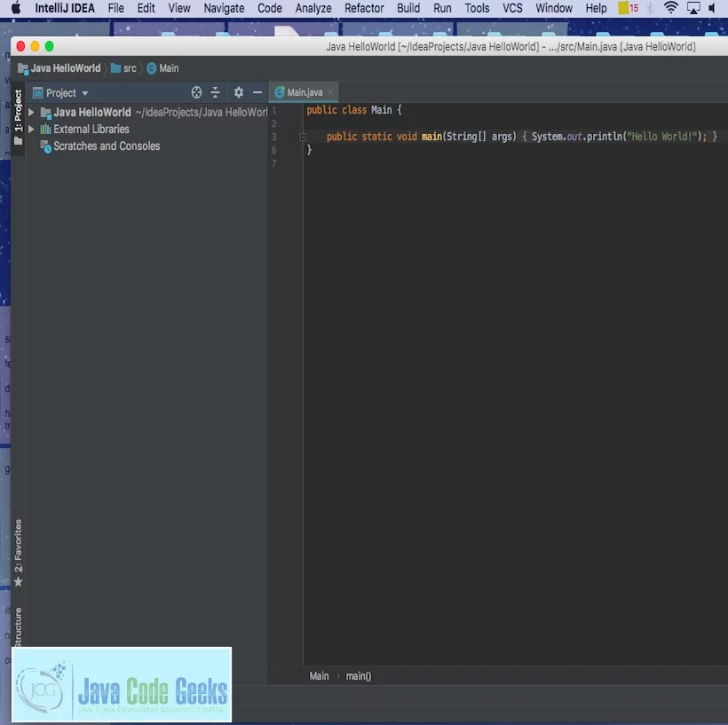728x725 pixels.
Task: Click the yellow 15 notification icon
Action: (629, 8)
